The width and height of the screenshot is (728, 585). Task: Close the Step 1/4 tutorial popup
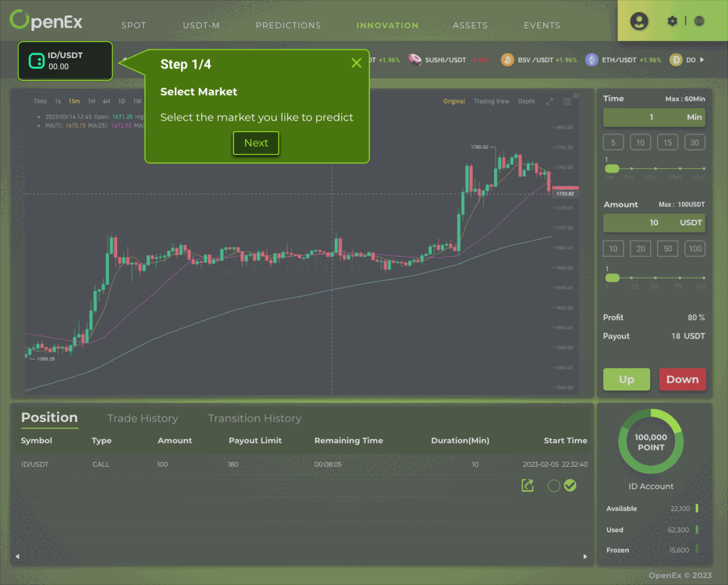pos(356,63)
